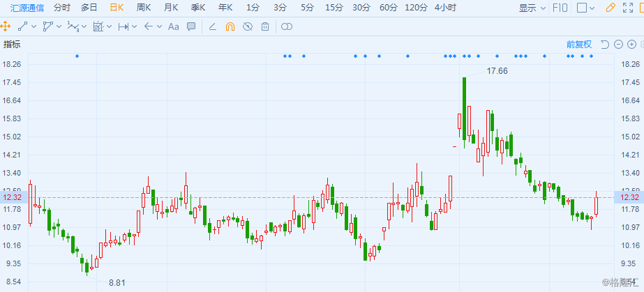
Task: Click the last red candlestick on chart
Action: click(x=597, y=204)
